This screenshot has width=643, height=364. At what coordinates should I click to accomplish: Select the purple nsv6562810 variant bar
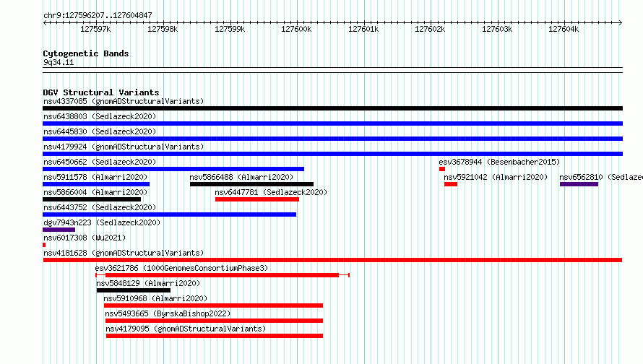click(x=579, y=184)
